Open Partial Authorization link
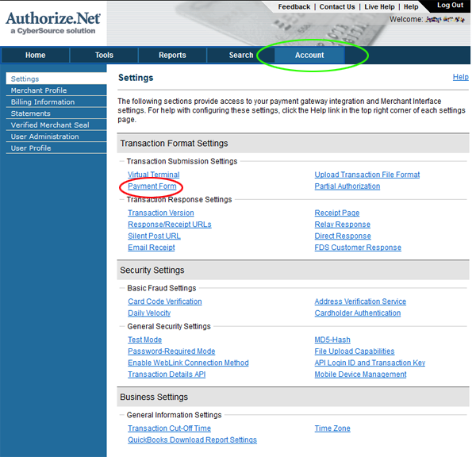The image size is (476, 457). 347,186
